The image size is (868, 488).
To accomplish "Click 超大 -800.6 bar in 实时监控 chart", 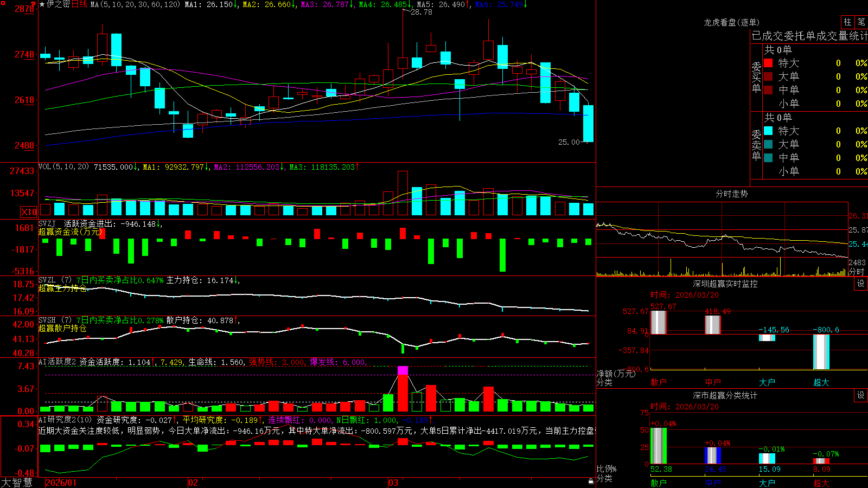I will pos(821,351).
